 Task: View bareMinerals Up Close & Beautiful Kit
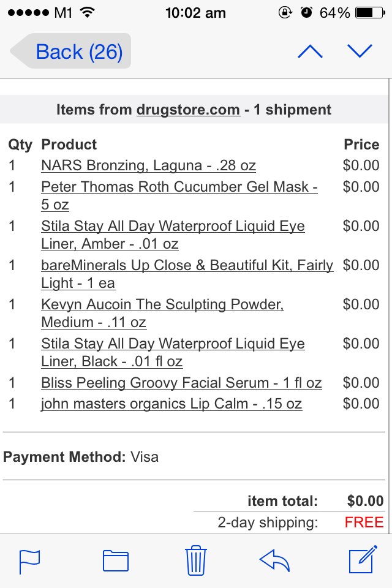coord(187,265)
